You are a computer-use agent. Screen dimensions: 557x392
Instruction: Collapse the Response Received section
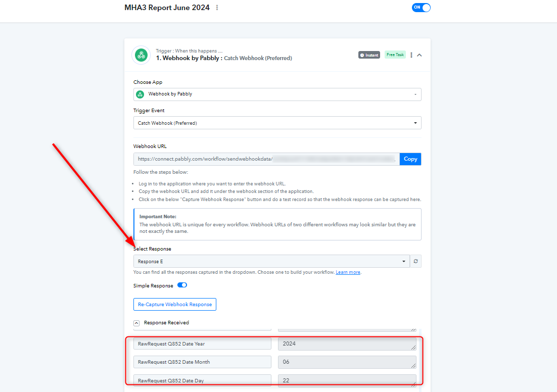click(136, 323)
